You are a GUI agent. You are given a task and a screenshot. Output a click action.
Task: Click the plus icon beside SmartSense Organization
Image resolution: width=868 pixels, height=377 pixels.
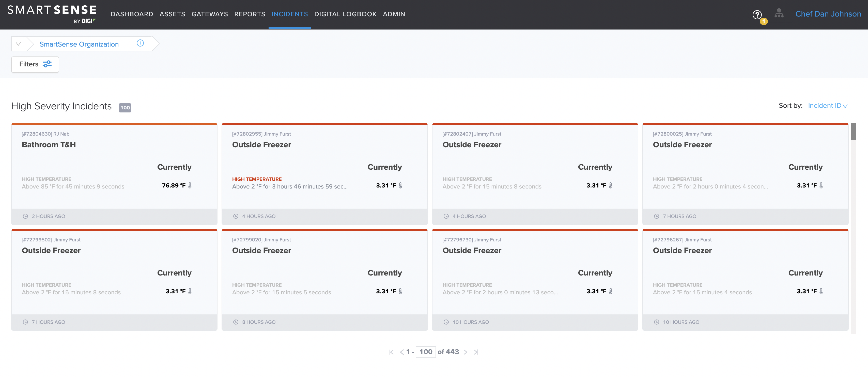pos(140,43)
